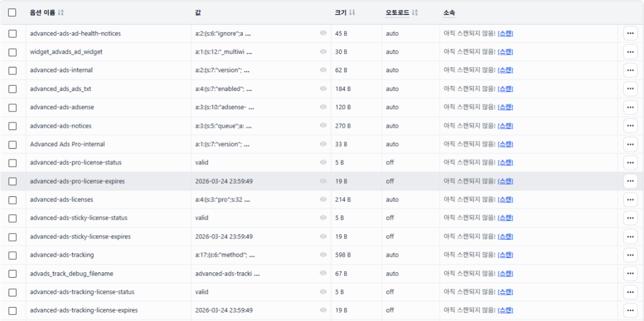The height and width of the screenshot is (321, 644).
Task: Expand more options for advanced-ads-tracking-license-expires
Action: click(630, 310)
